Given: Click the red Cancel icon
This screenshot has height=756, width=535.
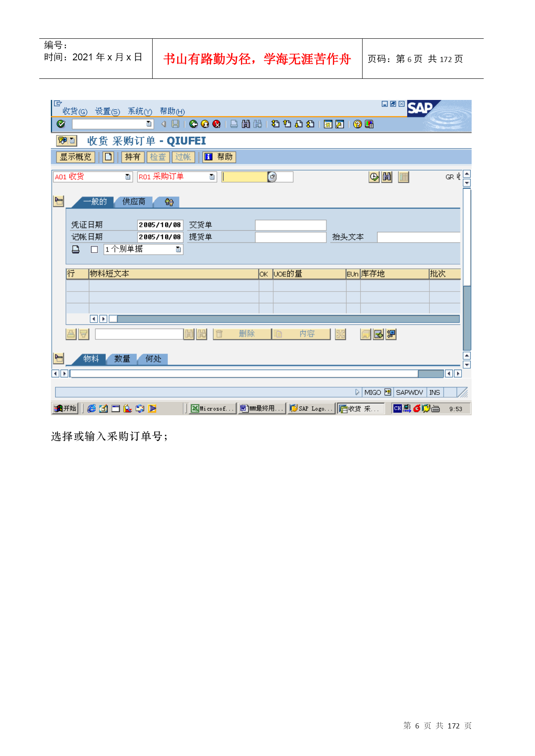Looking at the screenshot, I should tap(217, 124).
